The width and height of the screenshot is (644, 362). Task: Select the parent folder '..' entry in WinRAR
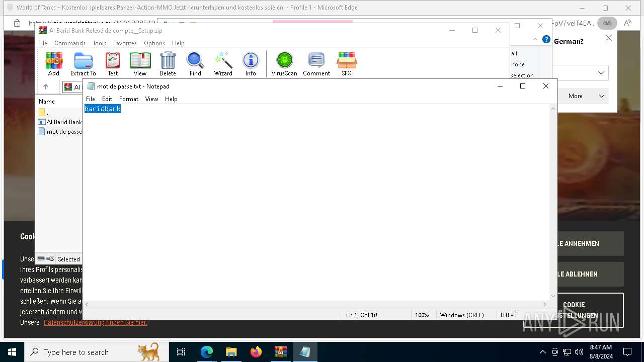45,112
